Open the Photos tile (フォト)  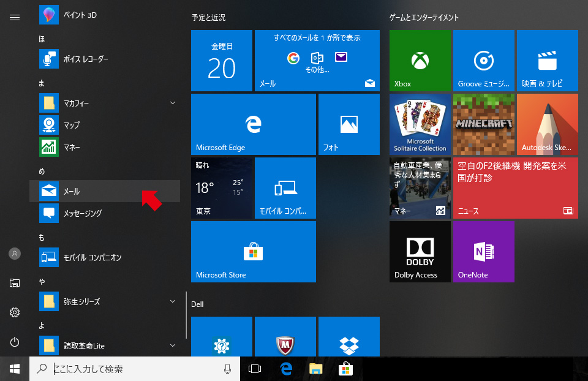pyautogui.click(x=349, y=124)
